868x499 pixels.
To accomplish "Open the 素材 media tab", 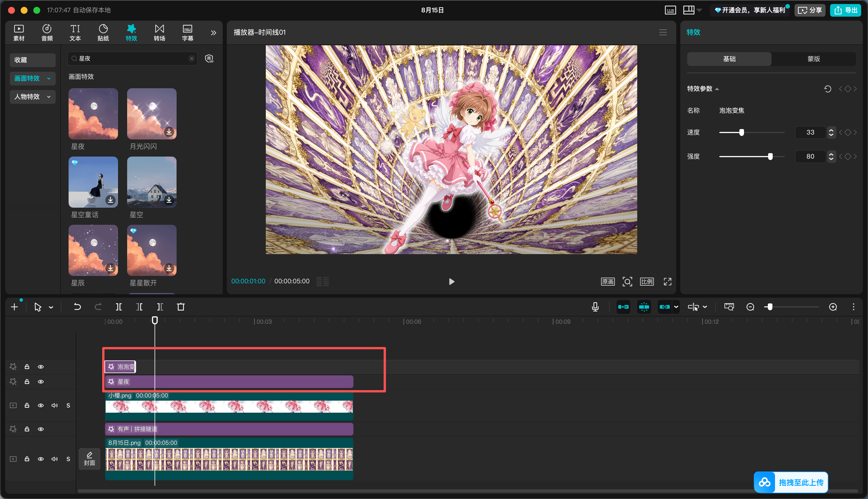I will [19, 33].
